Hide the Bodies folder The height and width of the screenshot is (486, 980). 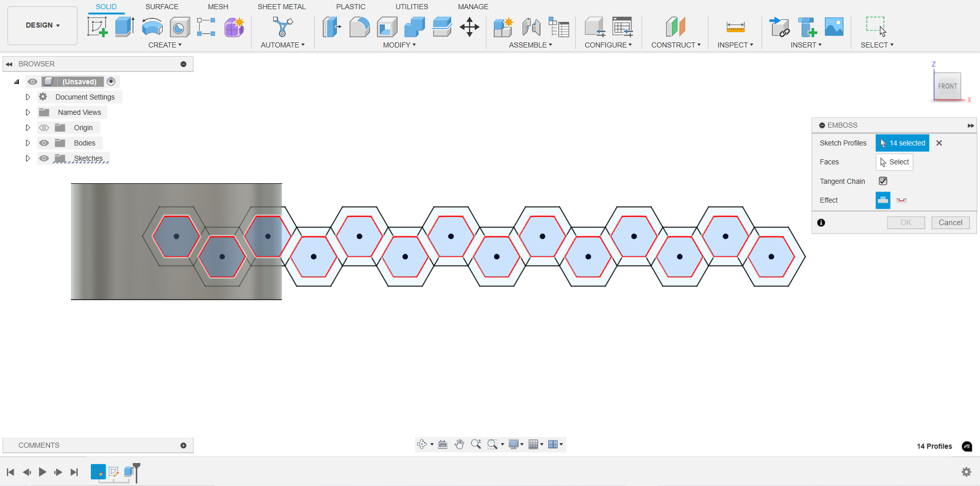[x=44, y=143]
